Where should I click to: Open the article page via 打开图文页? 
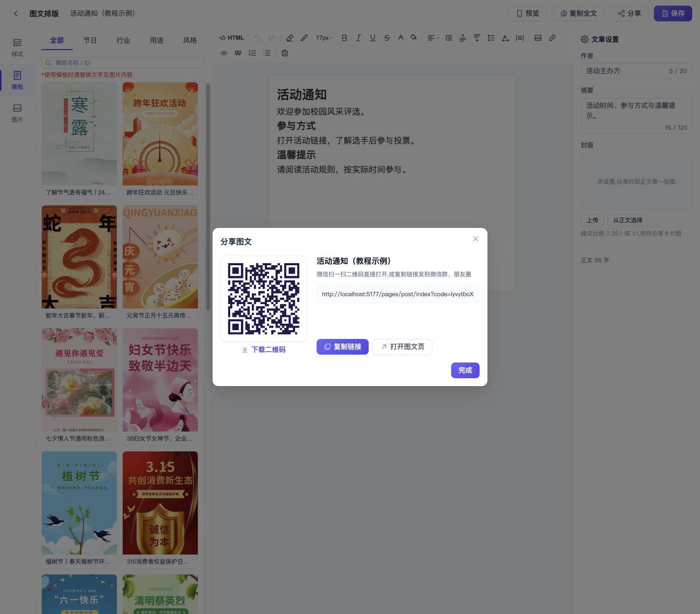tap(403, 346)
